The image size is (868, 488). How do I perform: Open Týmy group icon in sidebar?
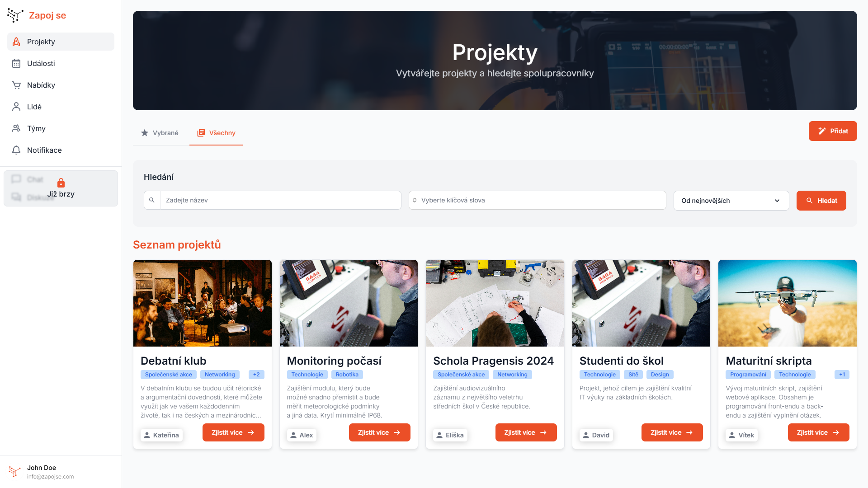click(16, 128)
